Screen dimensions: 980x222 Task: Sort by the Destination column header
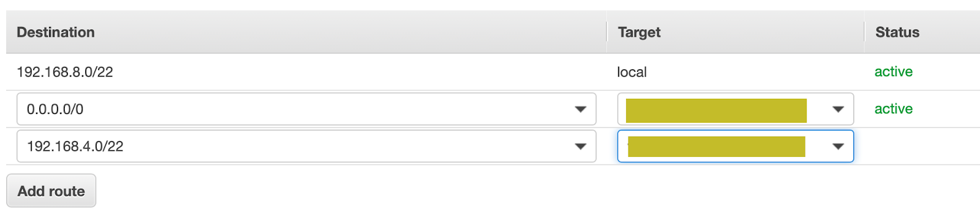56,33
